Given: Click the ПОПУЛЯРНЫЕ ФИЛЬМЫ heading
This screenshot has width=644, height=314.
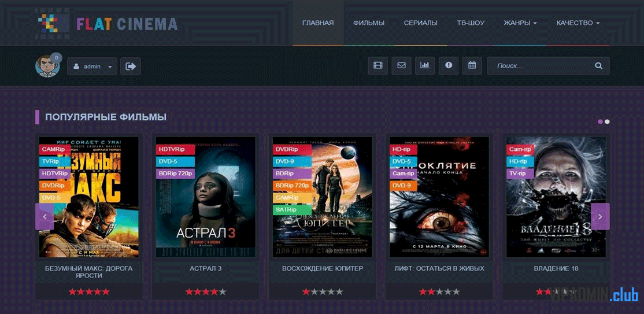Looking at the screenshot, I should (106, 117).
